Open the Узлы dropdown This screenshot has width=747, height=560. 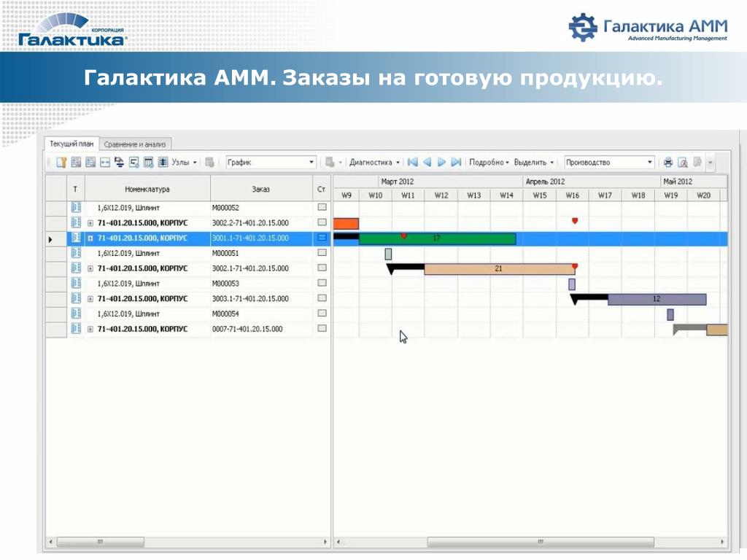[184, 163]
